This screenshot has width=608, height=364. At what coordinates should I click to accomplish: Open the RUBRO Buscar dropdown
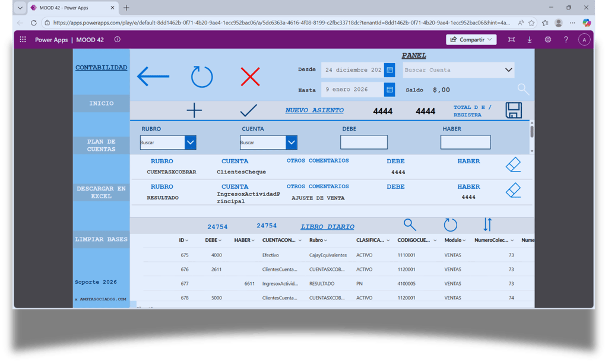[x=191, y=143]
